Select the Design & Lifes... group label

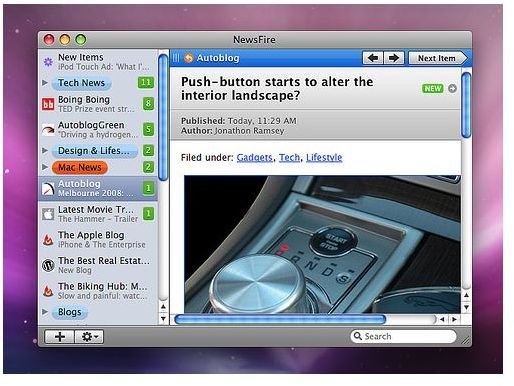pos(94,151)
